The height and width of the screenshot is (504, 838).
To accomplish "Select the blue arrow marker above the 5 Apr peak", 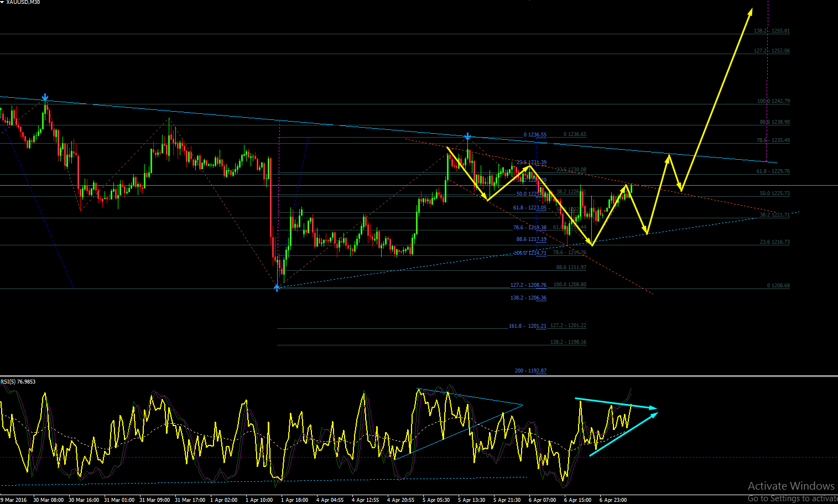I will (467, 136).
